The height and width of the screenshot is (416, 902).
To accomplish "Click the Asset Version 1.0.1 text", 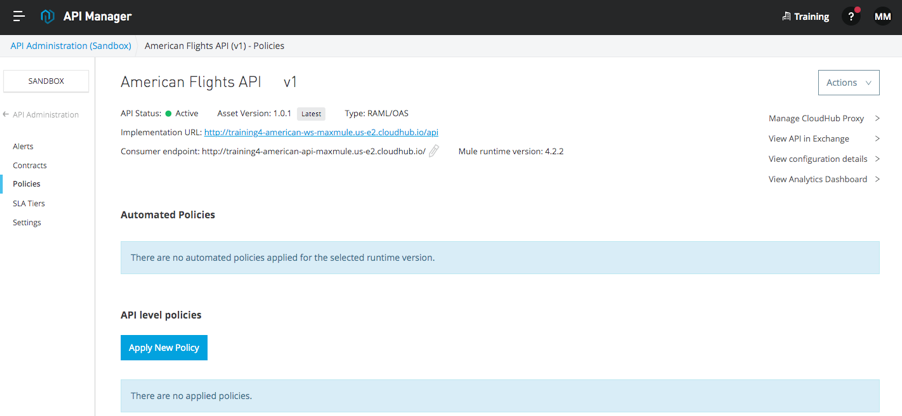I will [x=255, y=113].
